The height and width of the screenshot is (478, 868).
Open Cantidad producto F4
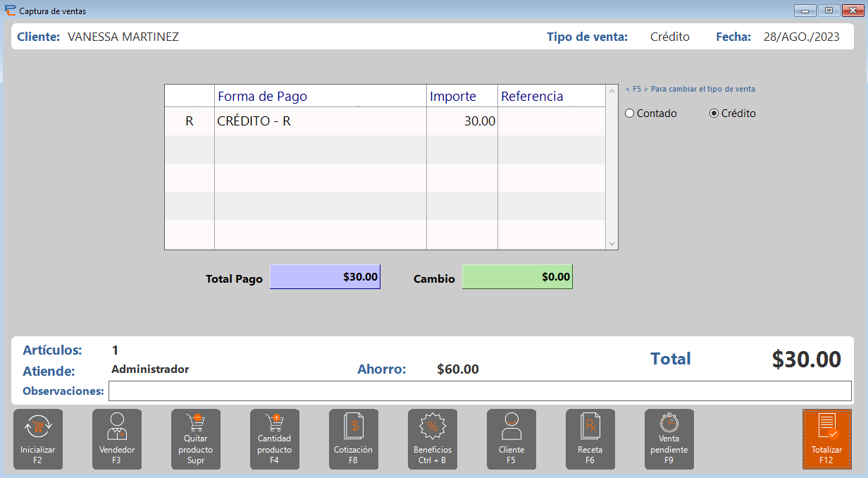click(x=275, y=439)
